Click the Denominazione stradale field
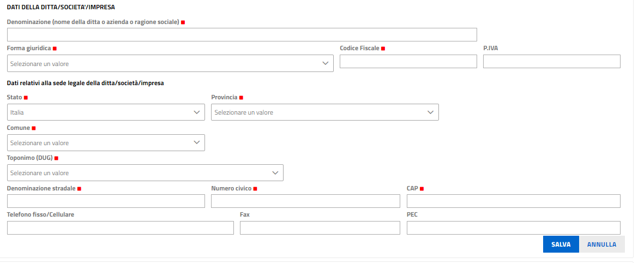Viewport: 644px width, 263px height. pyautogui.click(x=106, y=201)
